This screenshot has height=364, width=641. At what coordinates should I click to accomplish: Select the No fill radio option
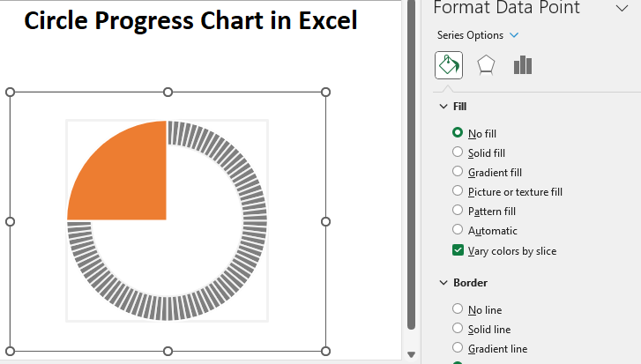pos(458,133)
